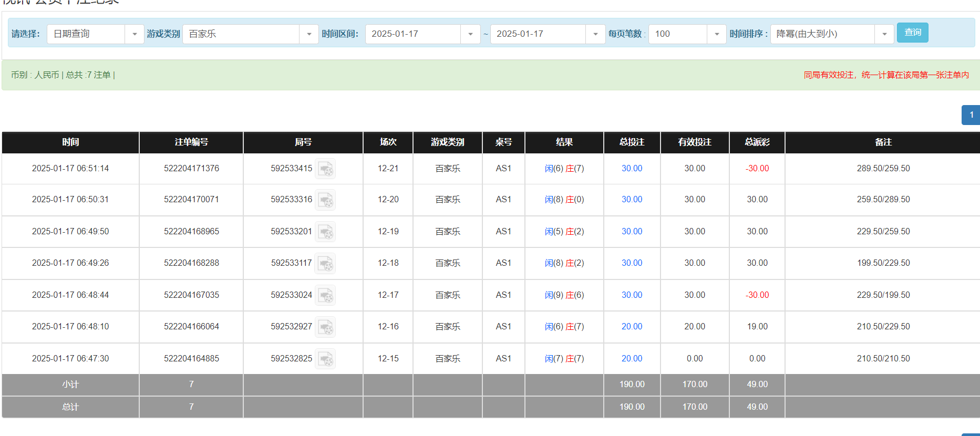View replay icon for round 592533024
Viewport: 980px width, 436px height.
pos(325,295)
